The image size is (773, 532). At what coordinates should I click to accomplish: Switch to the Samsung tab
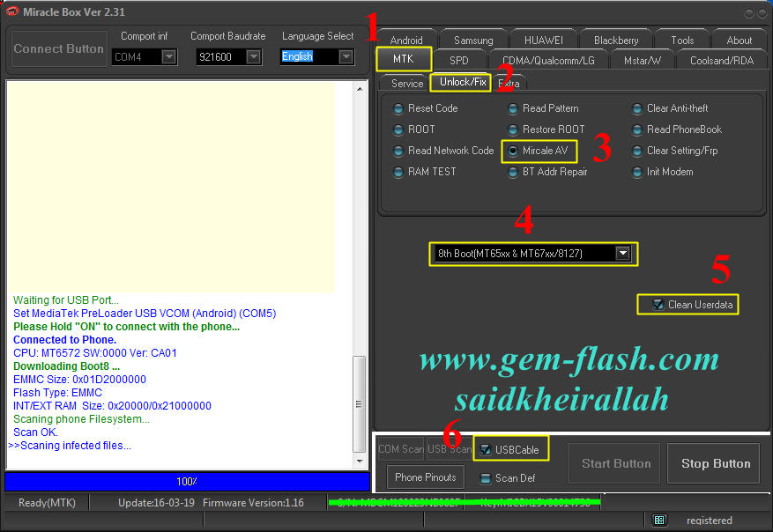(x=473, y=40)
